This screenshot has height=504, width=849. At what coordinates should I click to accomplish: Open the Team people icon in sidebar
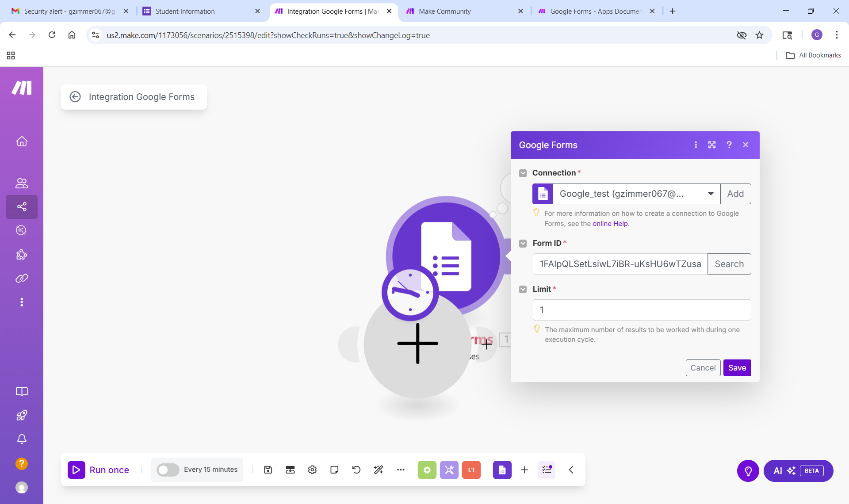[x=22, y=183]
